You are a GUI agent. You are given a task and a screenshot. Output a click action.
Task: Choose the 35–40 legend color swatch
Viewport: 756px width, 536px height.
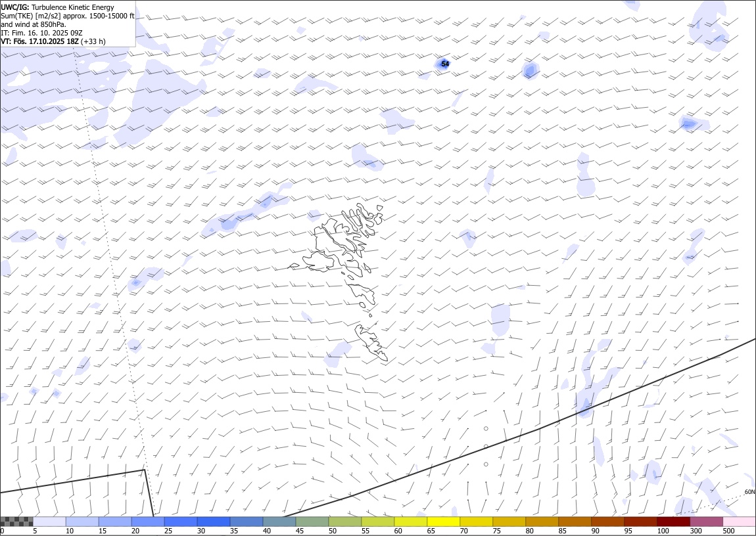(x=247, y=522)
